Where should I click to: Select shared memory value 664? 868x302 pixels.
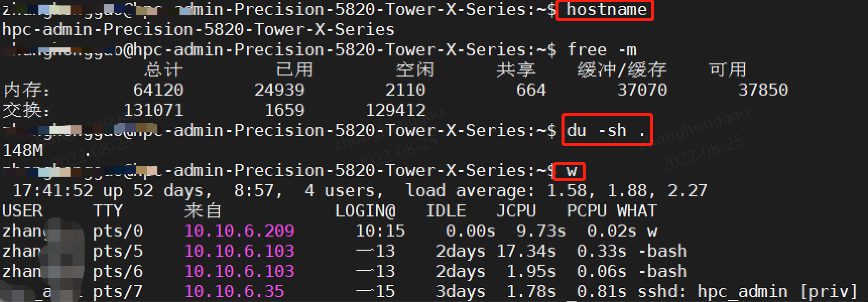[531, 90]
